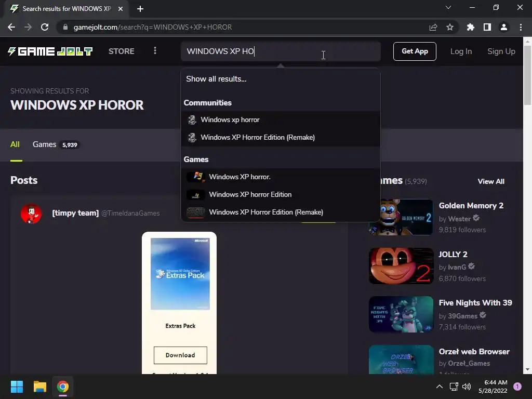Click the browser forward arrow
This screenshot has width=532, height=399.
(x=28, y=27)
